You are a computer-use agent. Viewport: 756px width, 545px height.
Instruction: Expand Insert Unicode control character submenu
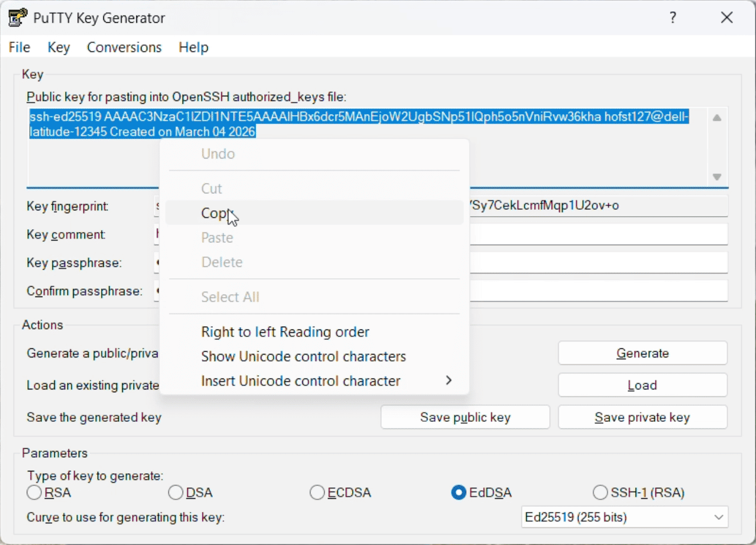coord(314,381)
